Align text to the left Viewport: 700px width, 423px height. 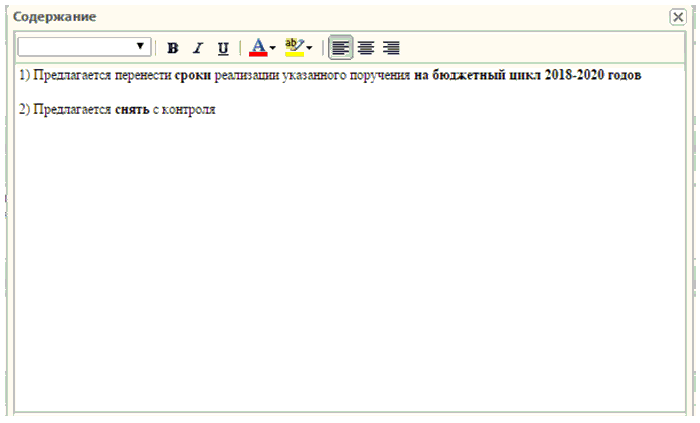pos(341,47)
